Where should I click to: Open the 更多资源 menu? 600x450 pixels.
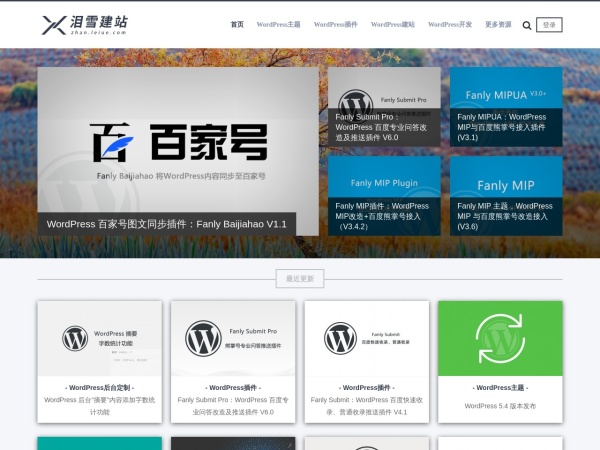point(498,24)
